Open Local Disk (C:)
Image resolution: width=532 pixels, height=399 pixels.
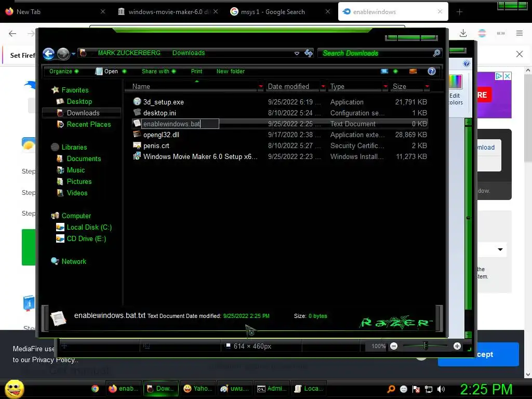point(89,228)
